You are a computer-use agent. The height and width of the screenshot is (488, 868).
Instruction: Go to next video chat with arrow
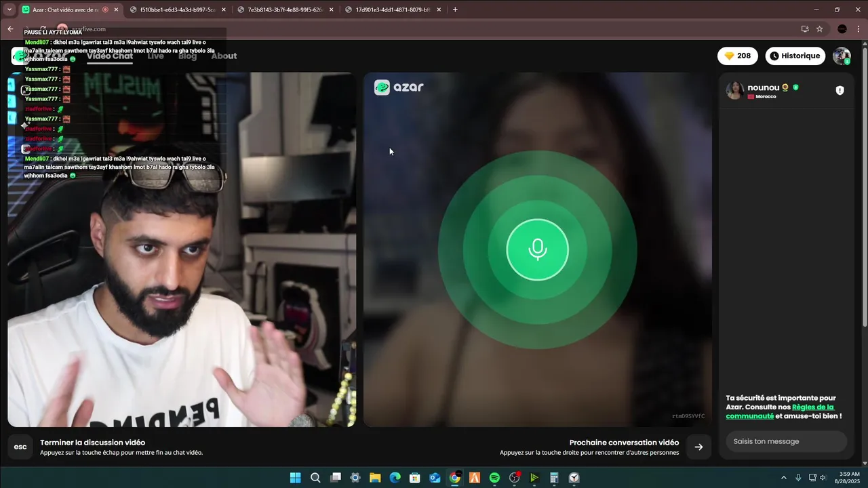[x=698, y=447]
